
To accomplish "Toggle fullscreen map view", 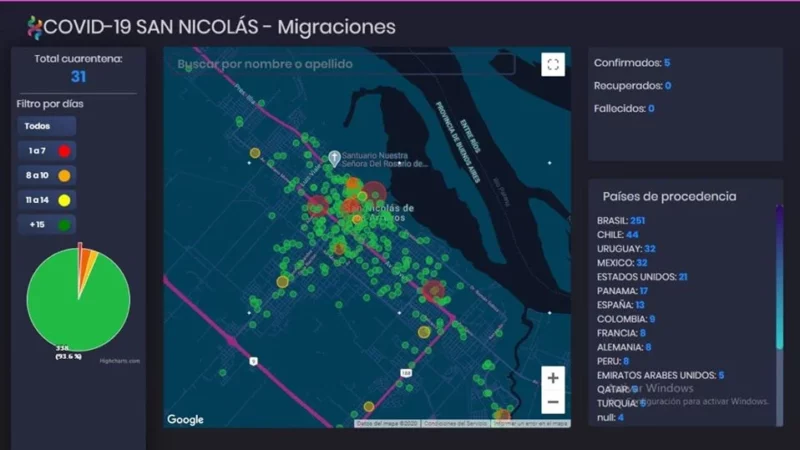I will pyautogui.click(x=553, y=65).
